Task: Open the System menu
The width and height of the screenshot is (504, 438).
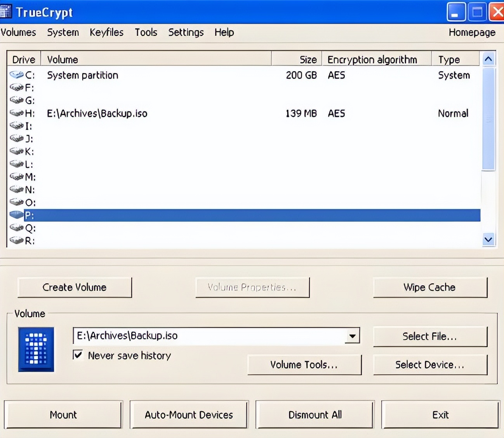Action: 63,32
